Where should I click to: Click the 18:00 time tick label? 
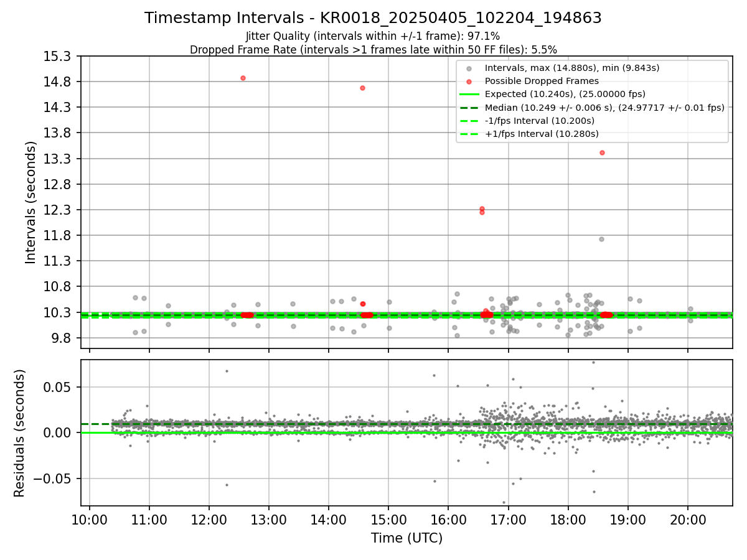(568, 521)
